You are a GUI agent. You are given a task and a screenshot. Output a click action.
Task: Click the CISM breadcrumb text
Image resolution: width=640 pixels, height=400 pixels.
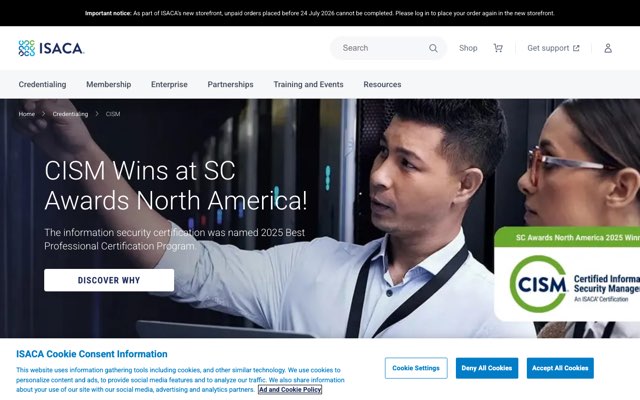[x=113, y=114]
